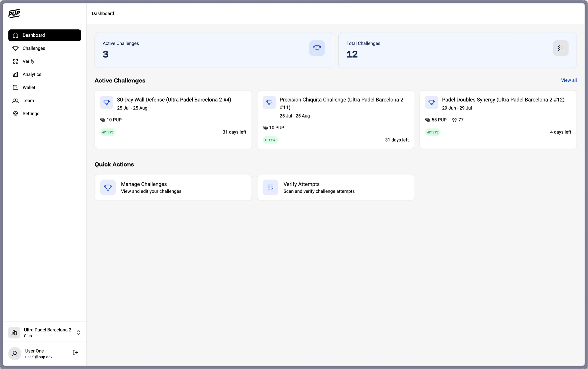Click the PUP logo
The image size is (588, 369).
[x=14, y=13]
